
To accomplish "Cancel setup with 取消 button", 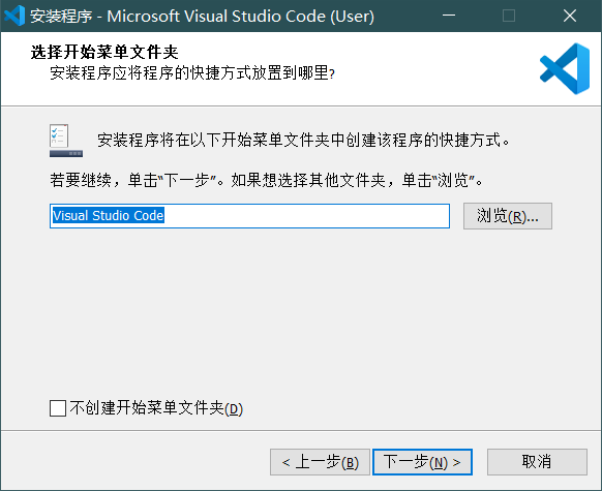I will [x=537, y=462].
